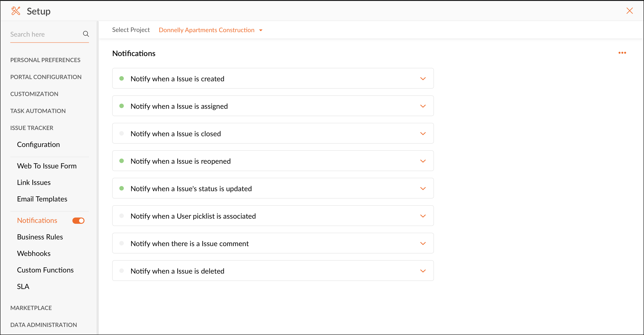644x335 pixels.
Task: Toggle the Notifications switch off
Action: pyautogui.click(x=78, y=221)
